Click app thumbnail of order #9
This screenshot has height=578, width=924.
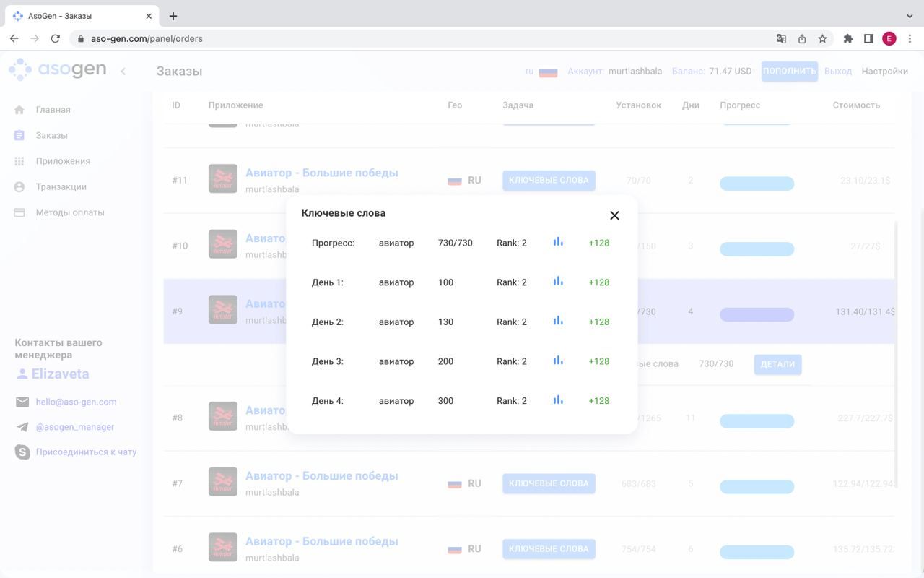pyautogui.click(x=223, y=309)
